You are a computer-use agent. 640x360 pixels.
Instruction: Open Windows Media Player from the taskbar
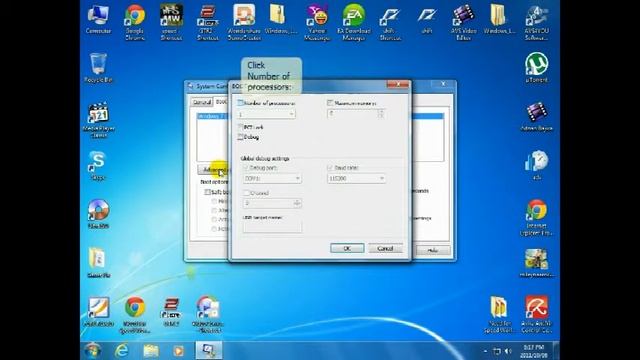coord(178,351)
